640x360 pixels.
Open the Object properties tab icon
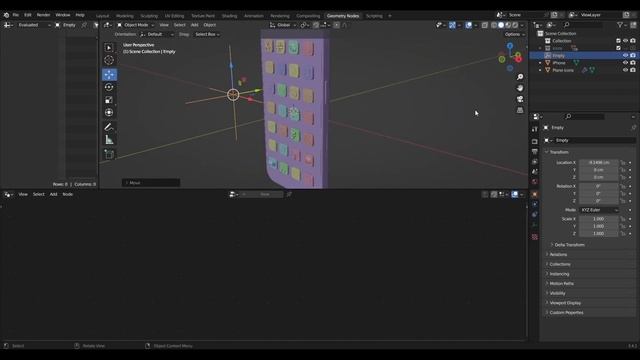(x=535, y=194)
